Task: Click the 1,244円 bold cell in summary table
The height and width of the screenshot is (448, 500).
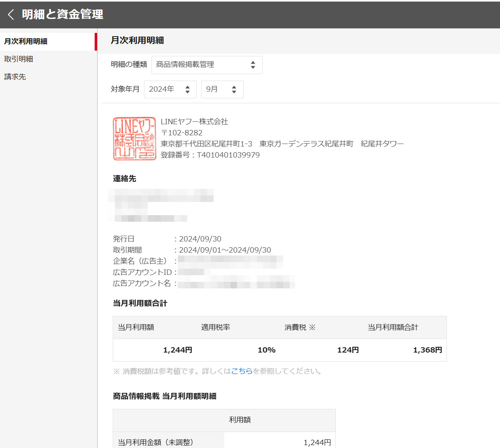Action: click(178, 350)
